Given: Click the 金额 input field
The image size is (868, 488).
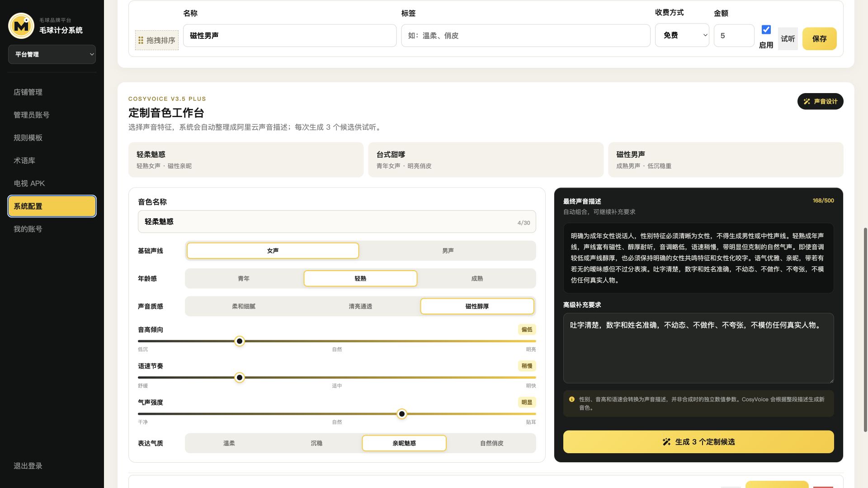Looking at the screenshot, I should click(734, 36).
